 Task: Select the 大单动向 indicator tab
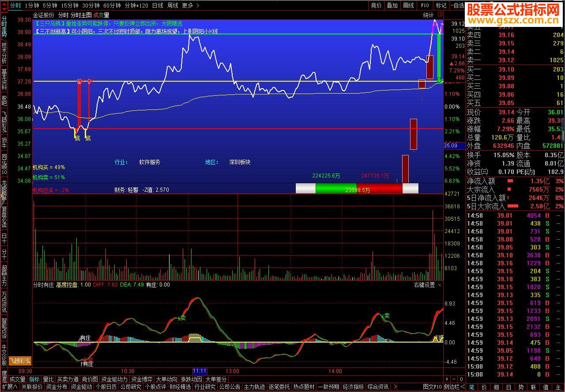pos(166,379)
